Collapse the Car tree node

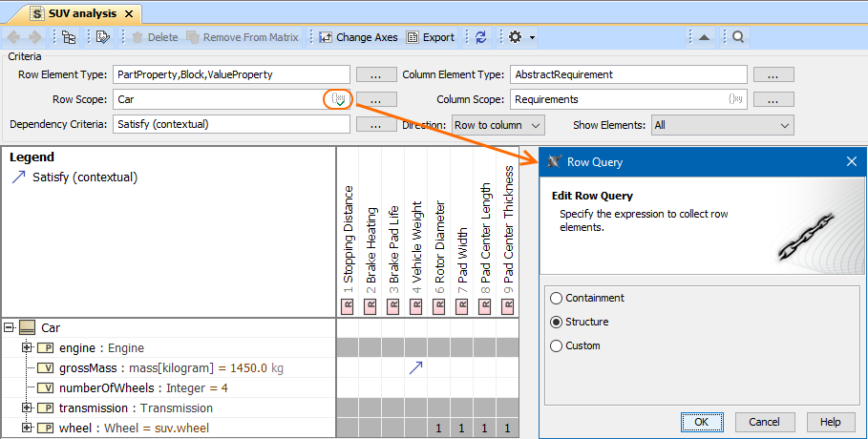coord(10,327)
